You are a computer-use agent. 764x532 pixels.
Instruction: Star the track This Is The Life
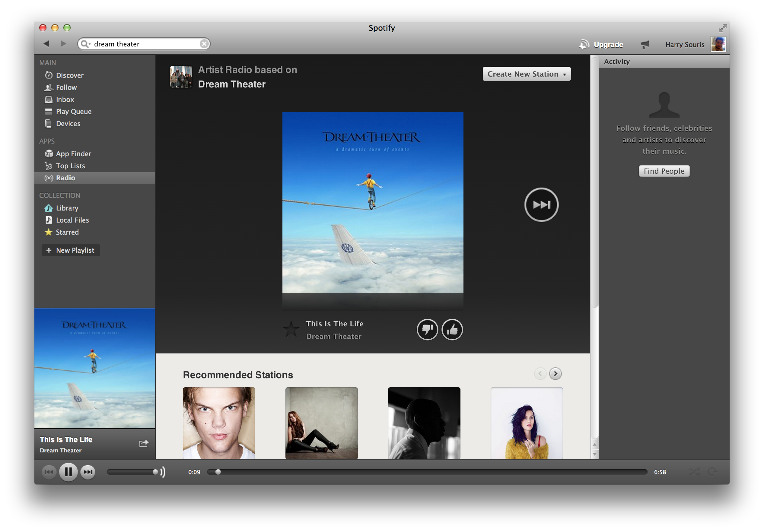tap(291, 330)
